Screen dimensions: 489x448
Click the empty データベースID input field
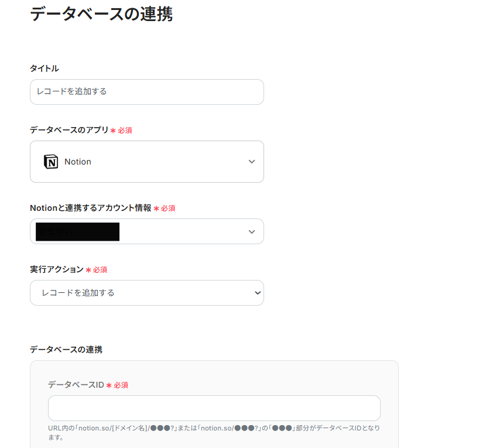point(214,408)
